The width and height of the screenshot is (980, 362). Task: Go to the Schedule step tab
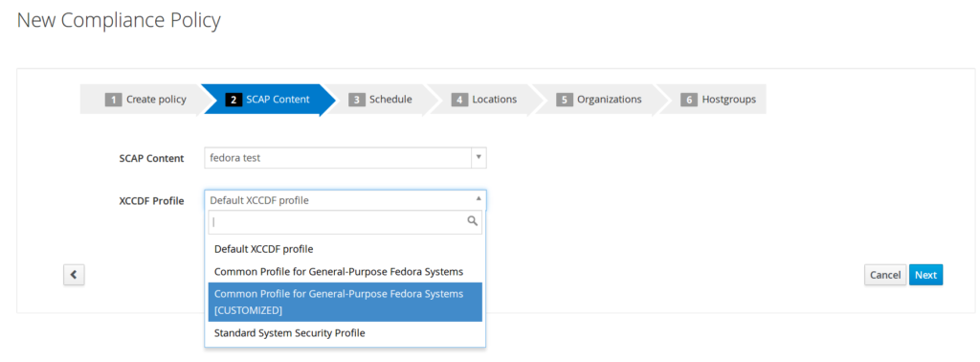(x=380, y=100)
